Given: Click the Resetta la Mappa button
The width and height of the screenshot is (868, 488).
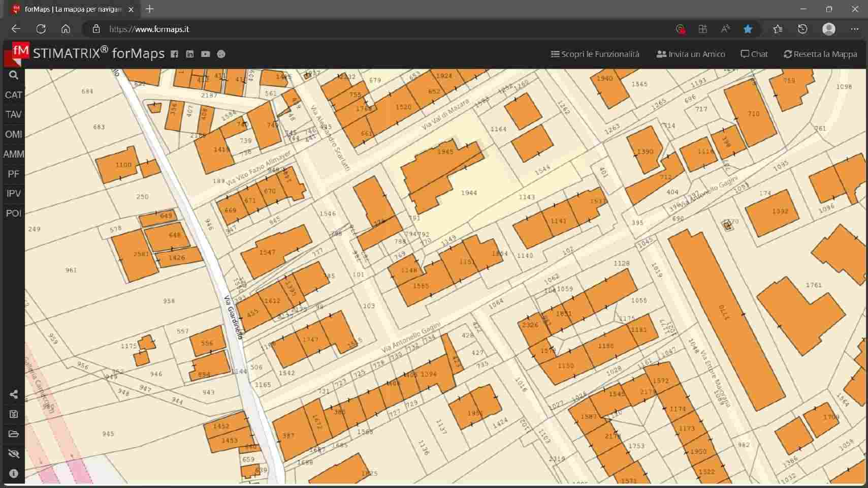Looking at the screenshot, I should [x=820, y=54].
